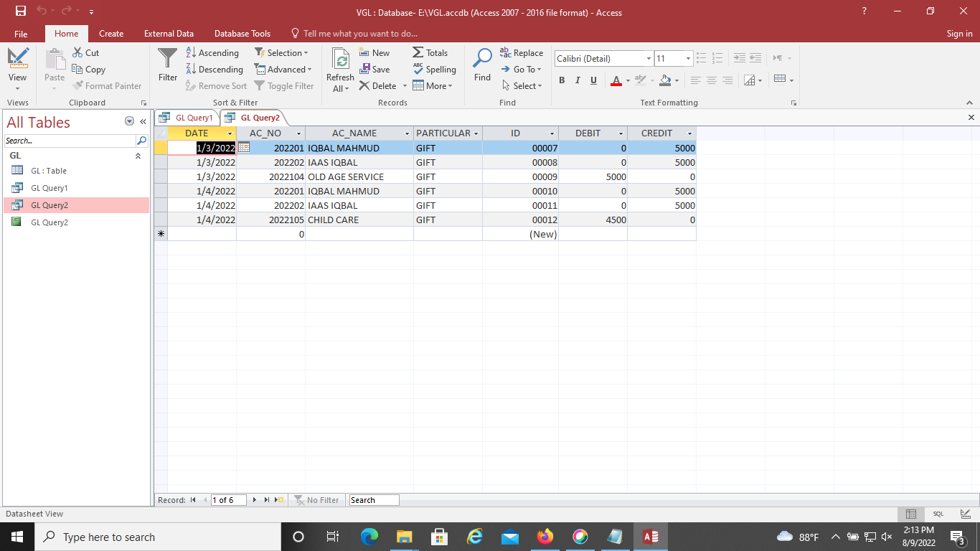The height and width of the screenshot is (551, 980).
Task: Collapse the GL group in navigation pane
Action: coord(138,156)
